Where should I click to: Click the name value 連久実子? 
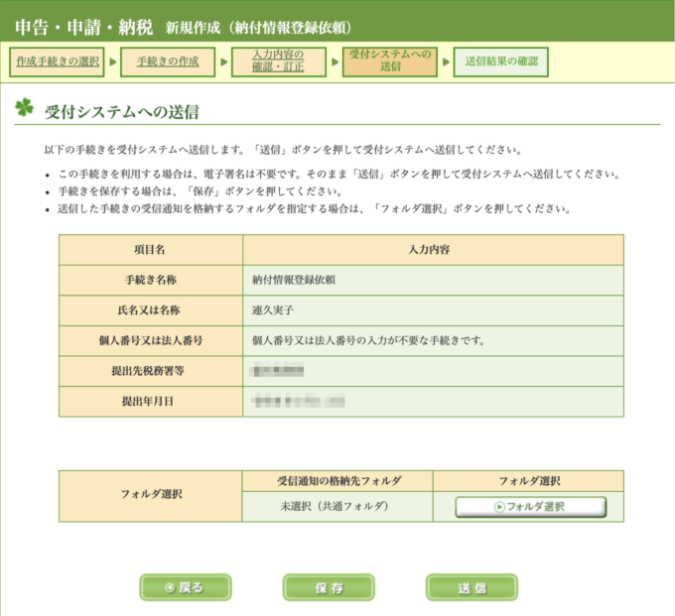click(x=273, y=310)
